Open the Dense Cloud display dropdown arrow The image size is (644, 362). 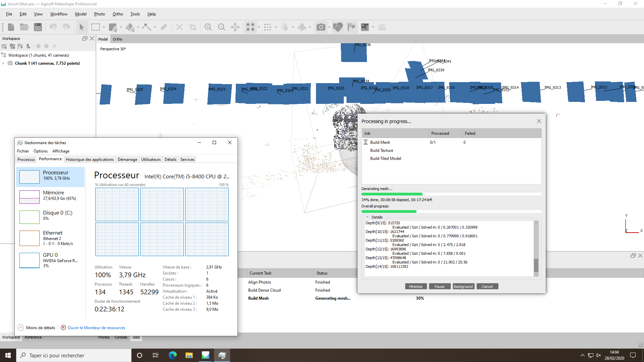pyautogui.click(x=276, y=27)
